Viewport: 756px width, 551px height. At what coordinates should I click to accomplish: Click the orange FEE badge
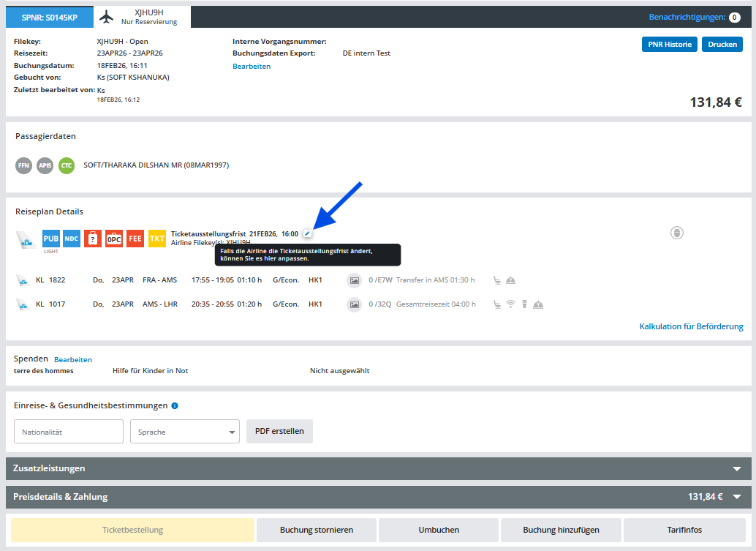click(135, 239)
